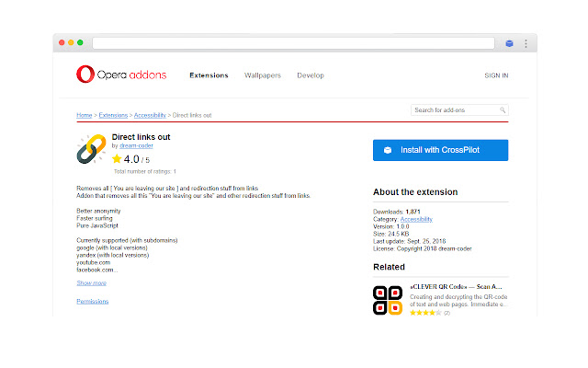
Task: Click the xCLEVER QR Codes thumbnail icon
Action: pos(388,300)
